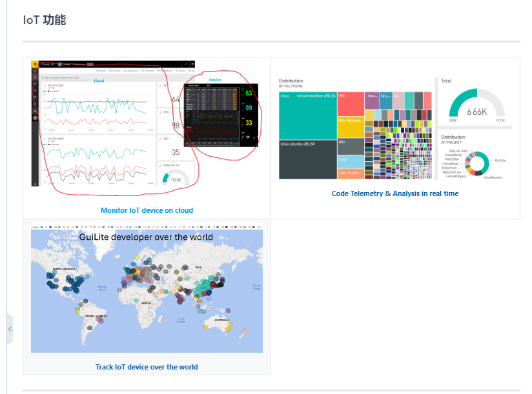Click the North America label on map
532x394 pixels.
point(65,268)
